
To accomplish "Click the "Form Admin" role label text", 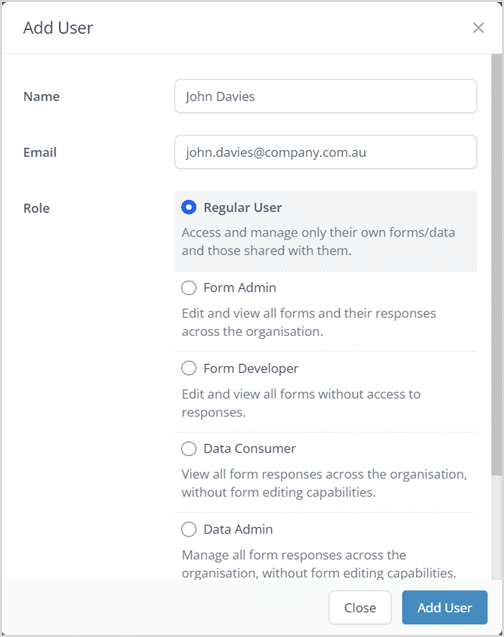I will tap(240, 288).
